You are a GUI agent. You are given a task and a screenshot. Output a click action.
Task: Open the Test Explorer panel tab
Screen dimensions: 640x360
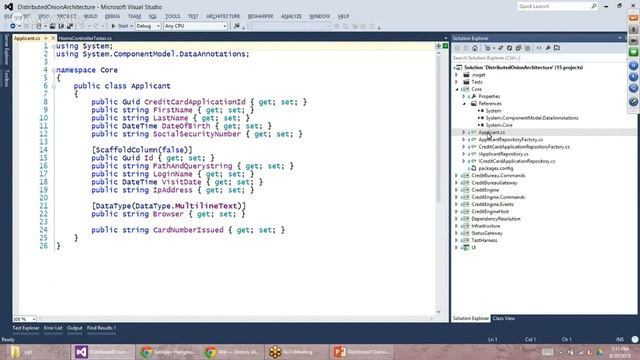pos(26,328)
